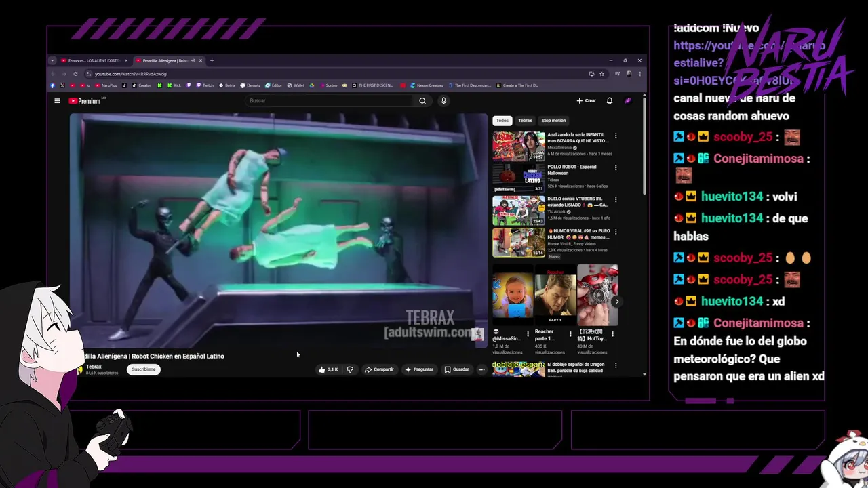Reload the page with the refresh icon

(x=75, y=74)
